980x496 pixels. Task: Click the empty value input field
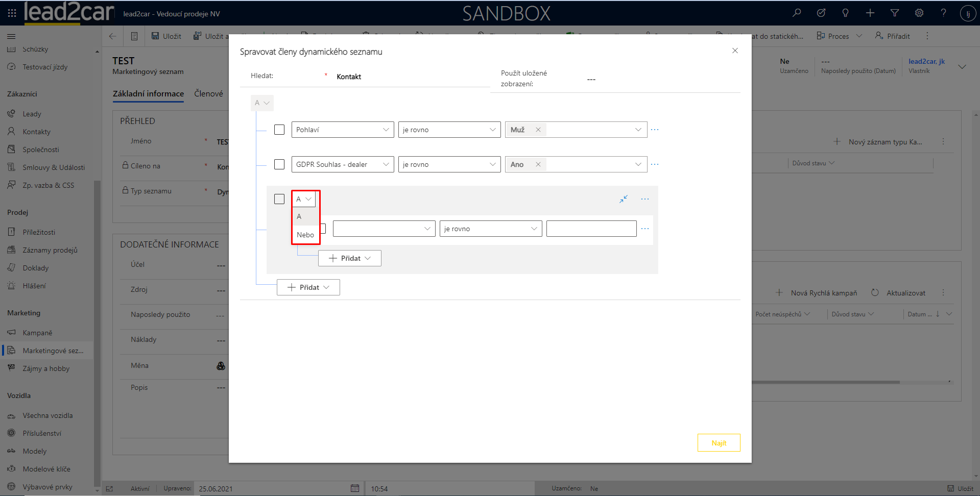(x=591, y=229)
